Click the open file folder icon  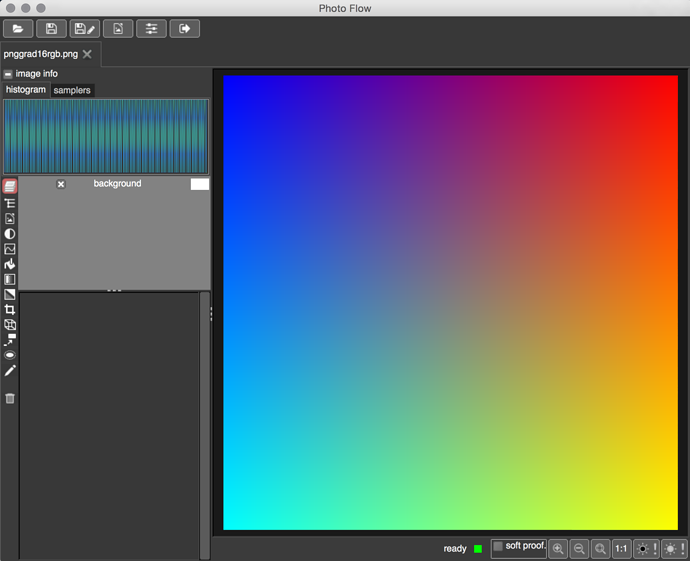click(x=18, y=29)
